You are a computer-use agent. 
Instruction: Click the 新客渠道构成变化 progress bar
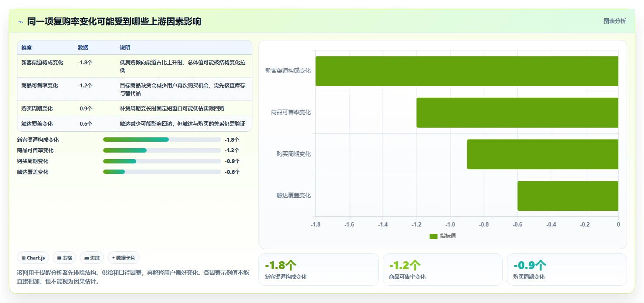[x=162, y=140]
